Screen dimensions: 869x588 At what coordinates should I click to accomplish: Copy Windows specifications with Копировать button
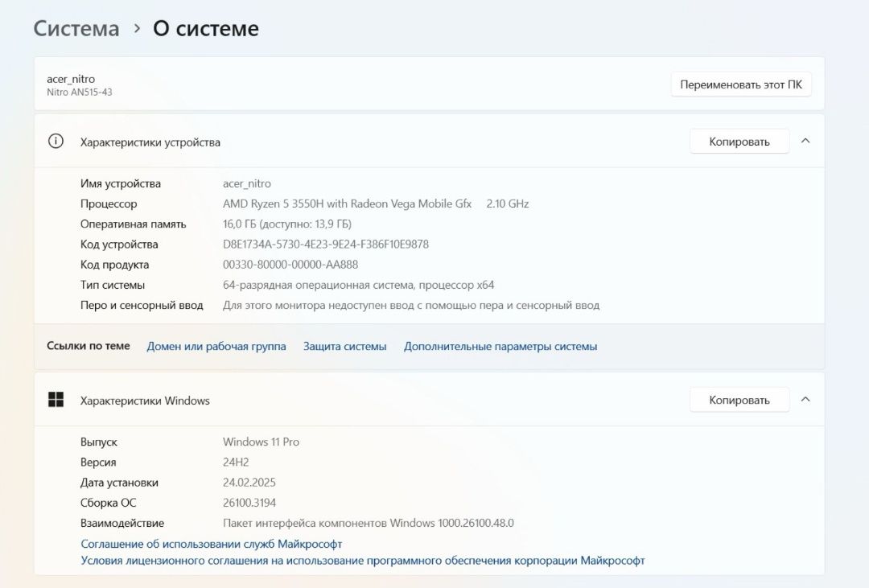[739, 400]
